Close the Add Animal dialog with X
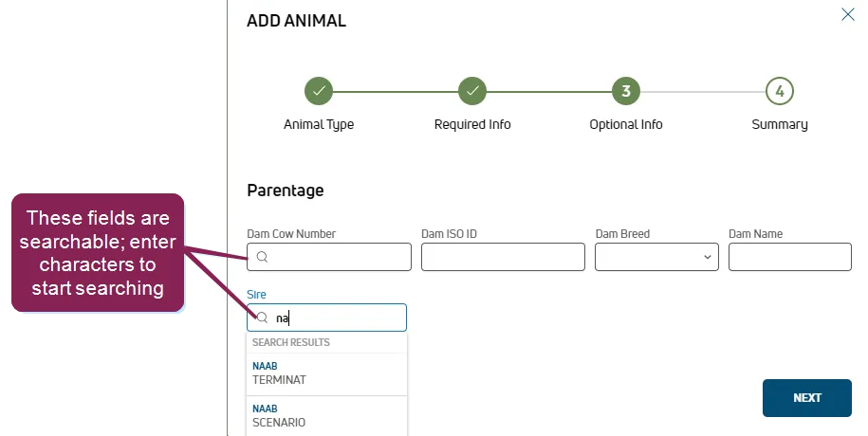This screenshot has width=868, height=436. [x=847, y=14]
